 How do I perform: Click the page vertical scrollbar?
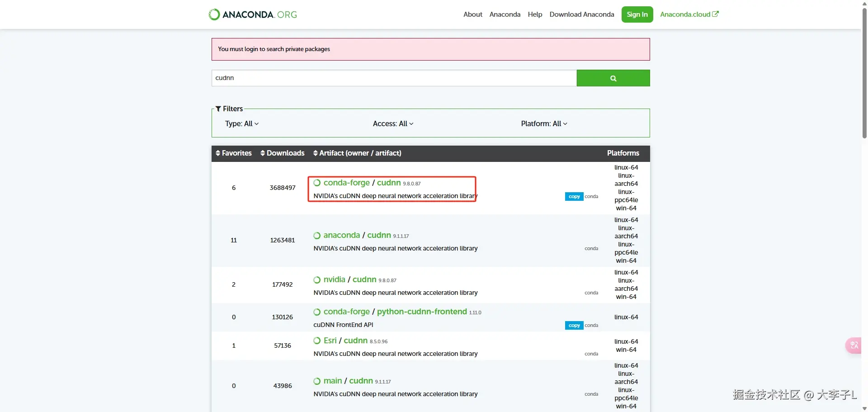864,72
